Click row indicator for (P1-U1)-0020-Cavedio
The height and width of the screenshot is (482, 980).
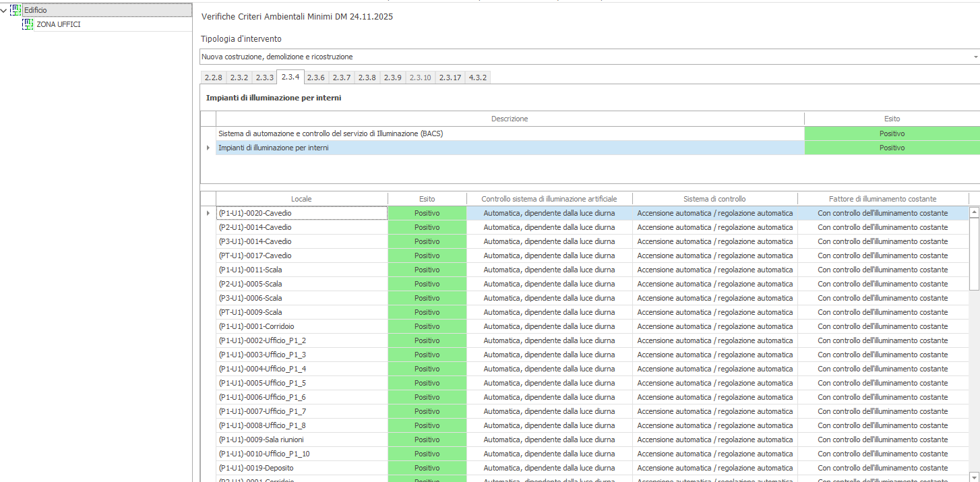(208, 213)
